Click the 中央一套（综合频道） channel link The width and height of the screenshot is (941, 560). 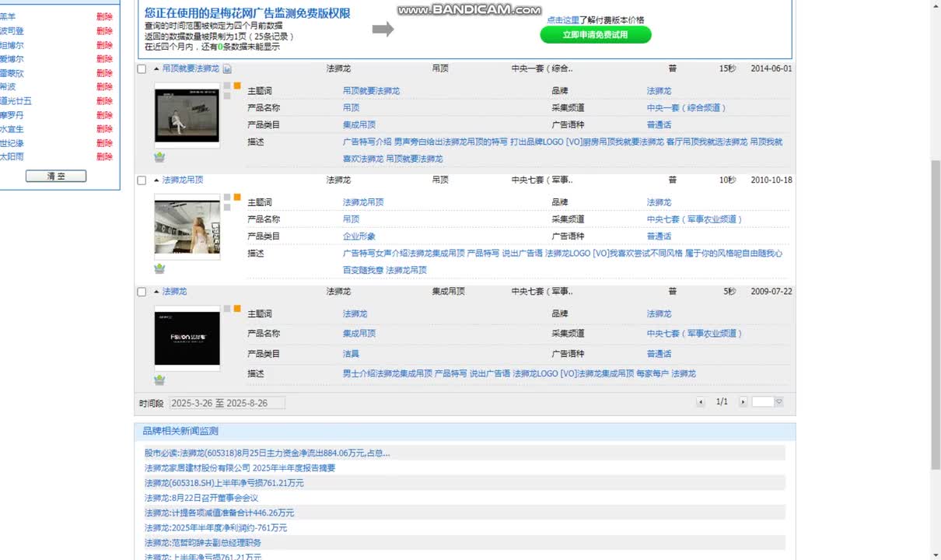(x=687, y=108)
